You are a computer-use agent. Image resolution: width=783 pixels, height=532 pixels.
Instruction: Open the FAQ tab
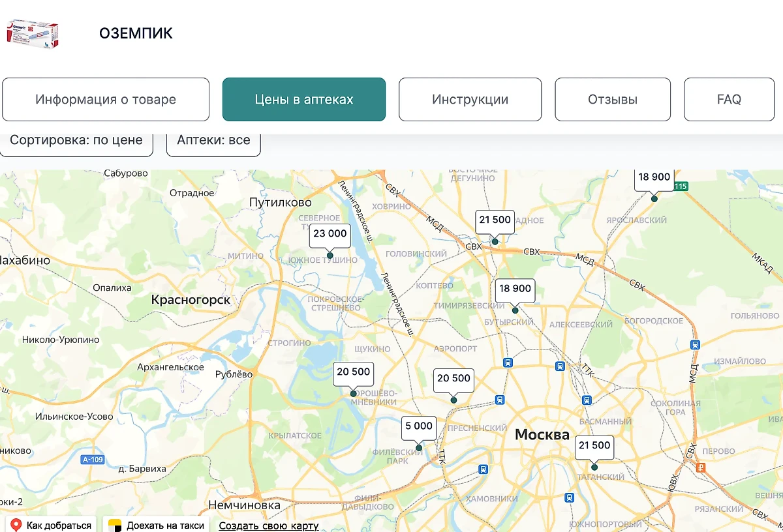pyautogui.click(x=729, y=99)
